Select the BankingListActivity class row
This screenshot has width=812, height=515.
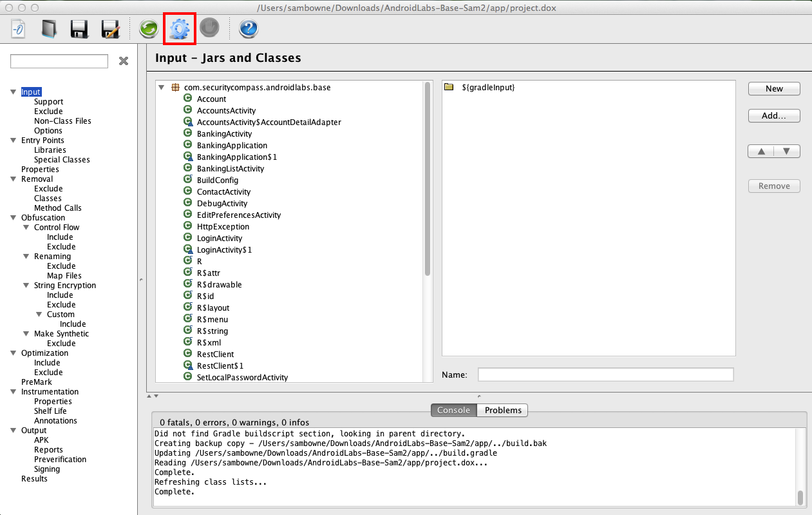coord(231,168)
